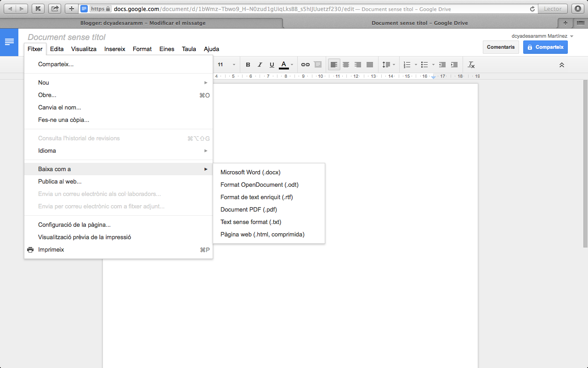Screen dimensions: 588x368
Task: Select Fes-ne una còpia...
Action: [119, 120]
